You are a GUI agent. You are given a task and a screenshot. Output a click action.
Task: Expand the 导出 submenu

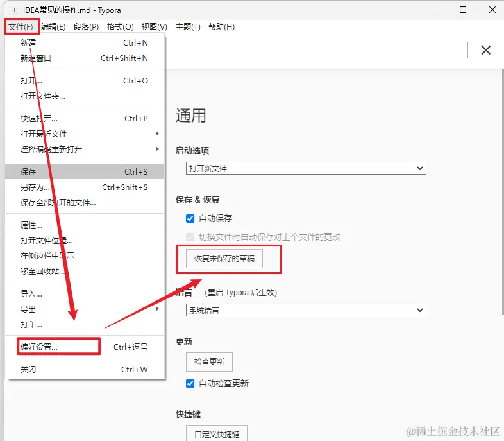85,309
